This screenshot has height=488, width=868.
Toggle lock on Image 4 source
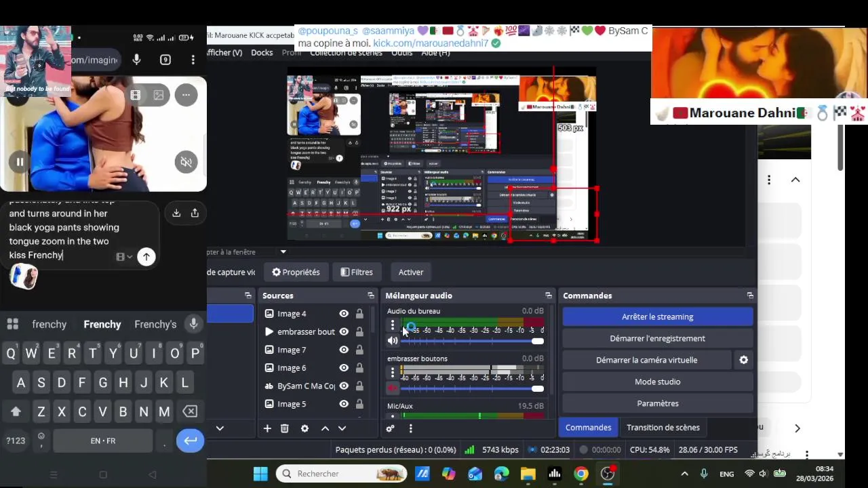point(359,314)
